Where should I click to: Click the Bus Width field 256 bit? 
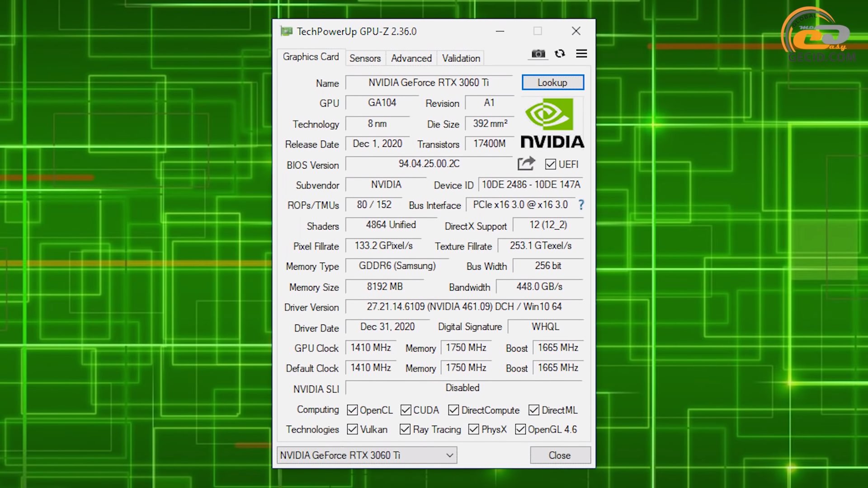[x=548, y=266]
